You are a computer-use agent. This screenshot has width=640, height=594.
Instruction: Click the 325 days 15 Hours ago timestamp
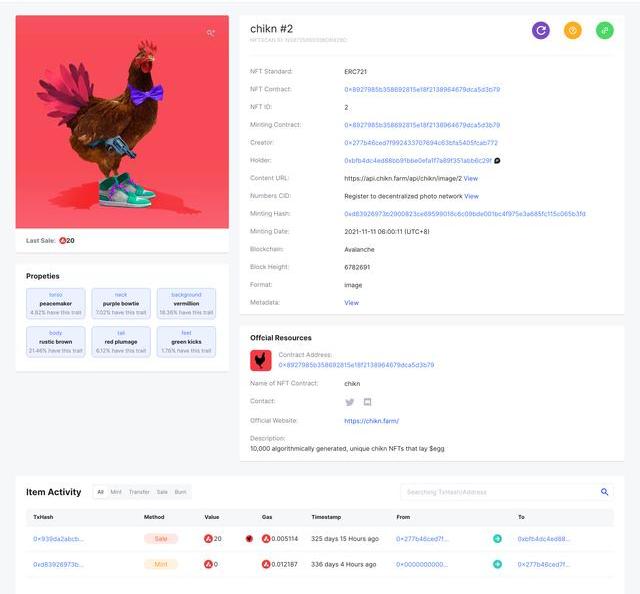click(345, 539)
